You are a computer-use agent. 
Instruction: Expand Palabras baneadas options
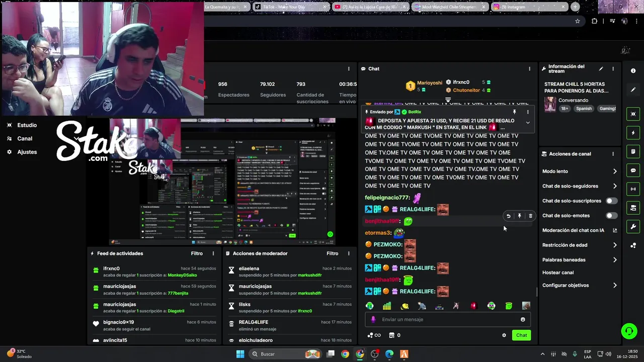tap(615, 260)
